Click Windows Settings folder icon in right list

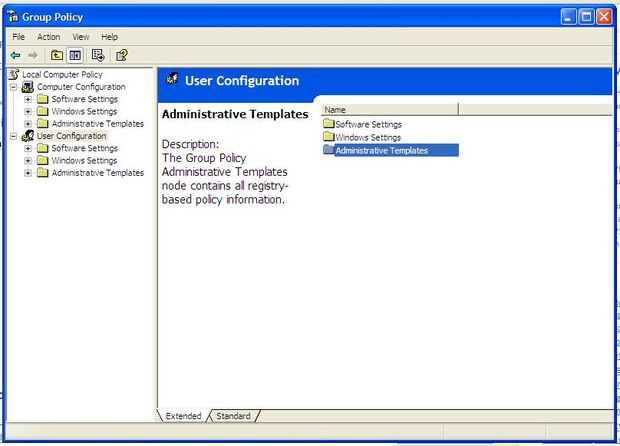329,137
